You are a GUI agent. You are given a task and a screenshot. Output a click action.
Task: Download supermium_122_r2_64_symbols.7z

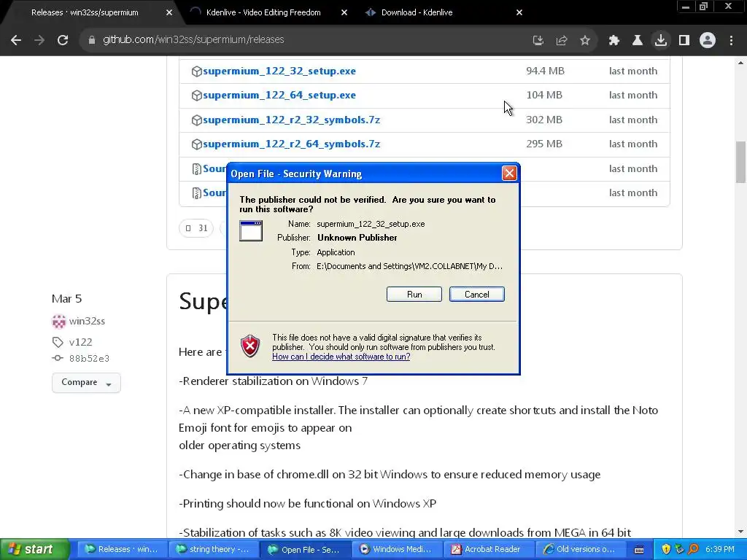292,144
